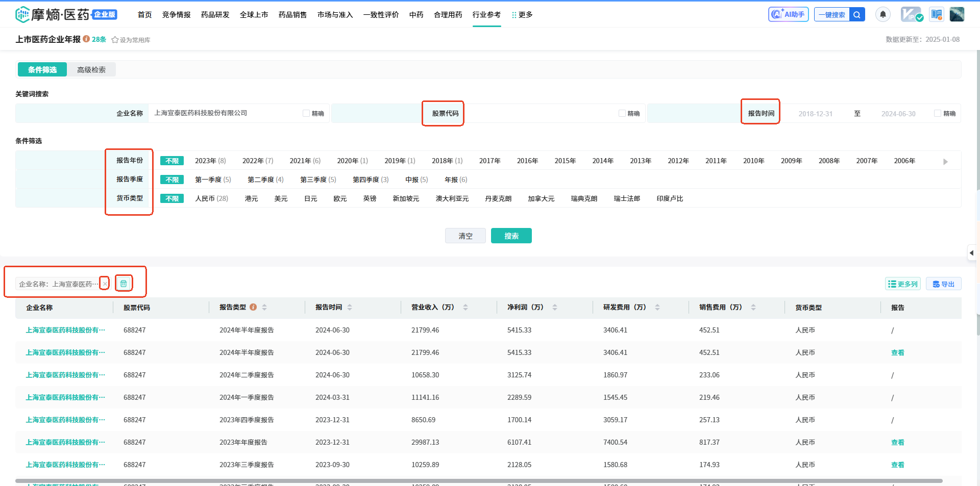This screenshot has width=980, height=486.
Task: Filter by 年报 (6)
Action: (456, 180)
